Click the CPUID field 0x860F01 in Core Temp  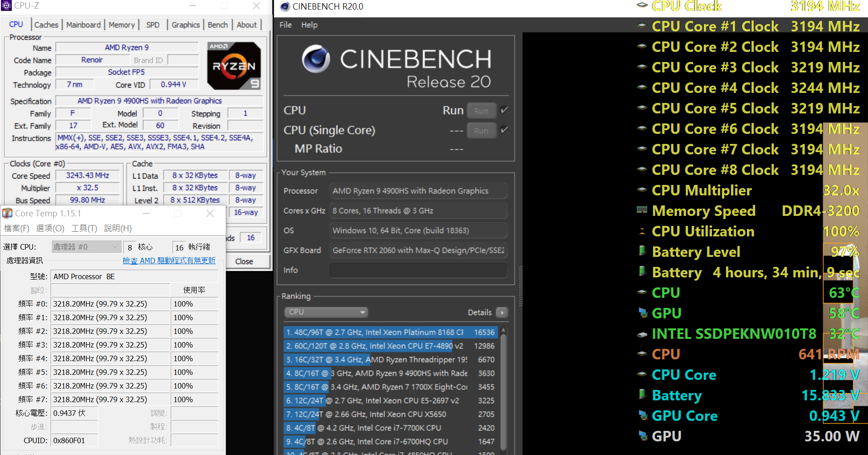point(74,440)
